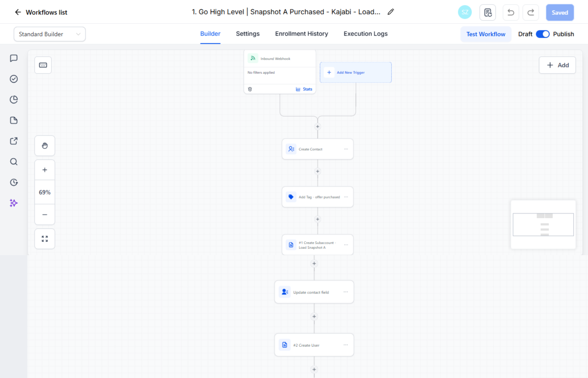This screenshot has height=378, width=588.
Task: Open #2 Create User action
Action: [314, 345]
